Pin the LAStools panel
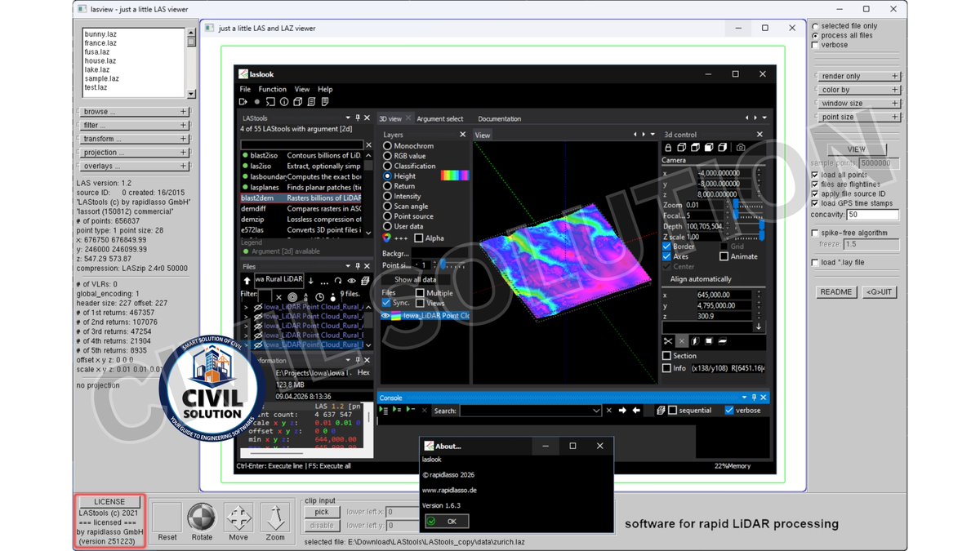This screenshot has width=980, height=551. 357,118
